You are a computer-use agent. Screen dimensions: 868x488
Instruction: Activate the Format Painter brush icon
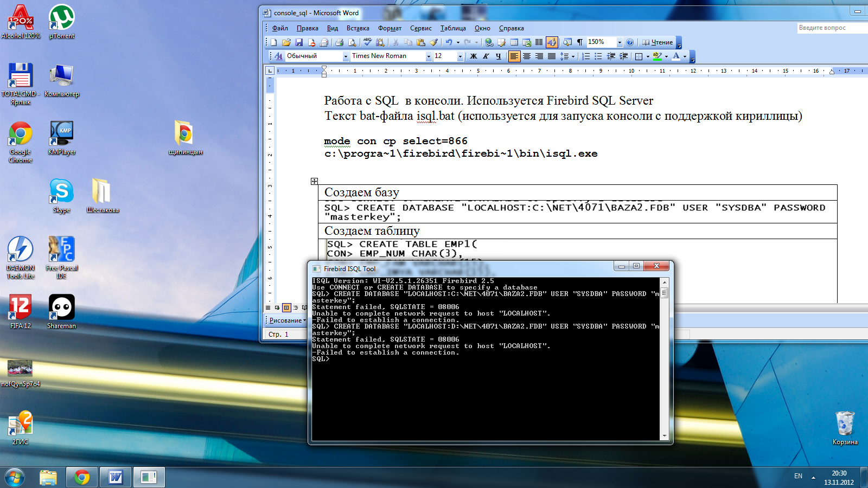(x=433, y=42)
